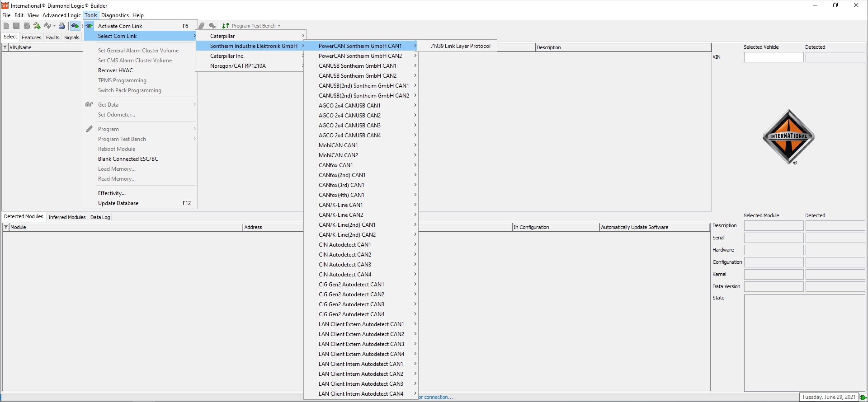868x402 pixels.
Task: Click the Selected Module Description field
Action: (774, 226)
